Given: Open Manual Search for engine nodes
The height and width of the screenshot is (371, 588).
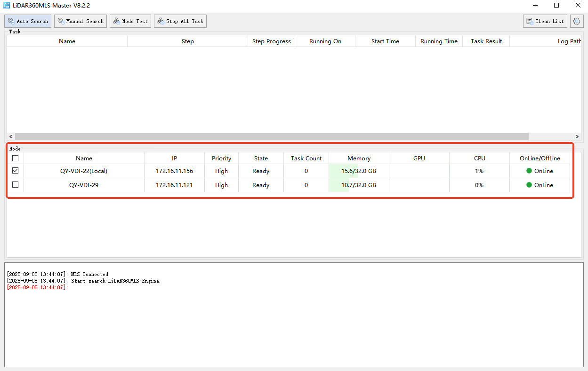Looking at the screenshot, I should [81, 21].
